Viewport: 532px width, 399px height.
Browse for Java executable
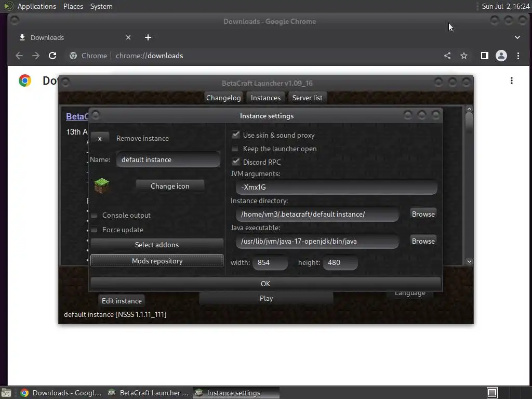(x=423, y=241)
